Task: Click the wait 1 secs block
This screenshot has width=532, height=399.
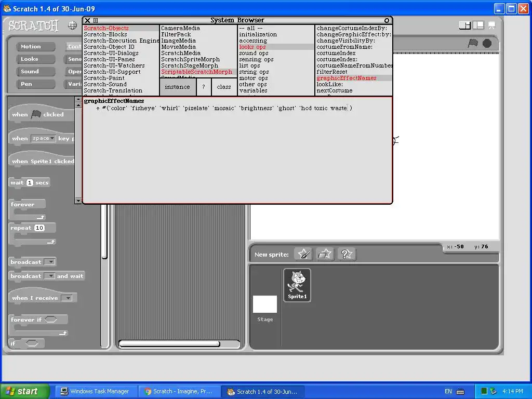Action: point(30,182)
